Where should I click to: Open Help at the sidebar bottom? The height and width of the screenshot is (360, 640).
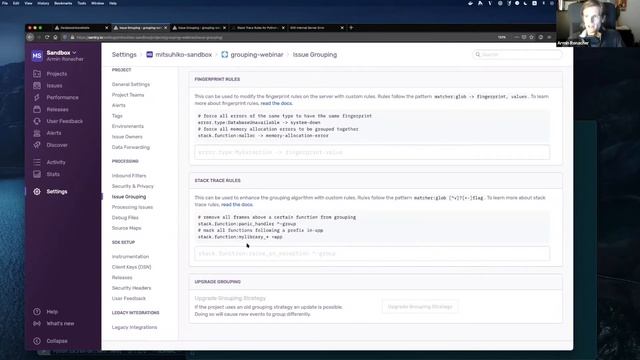coord(52,312)
